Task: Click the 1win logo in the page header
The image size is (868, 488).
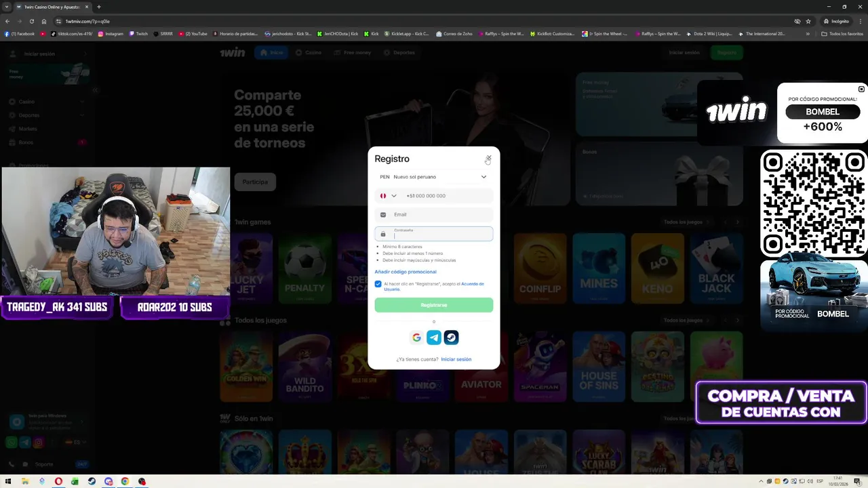Action: 233,52
